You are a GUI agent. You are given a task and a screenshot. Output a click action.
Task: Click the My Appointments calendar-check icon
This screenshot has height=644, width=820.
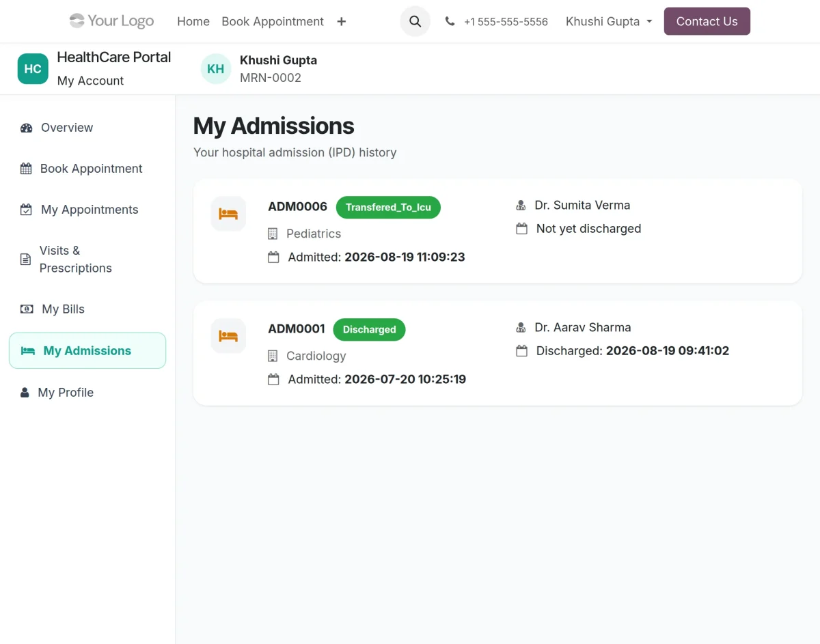pos(26,210)
